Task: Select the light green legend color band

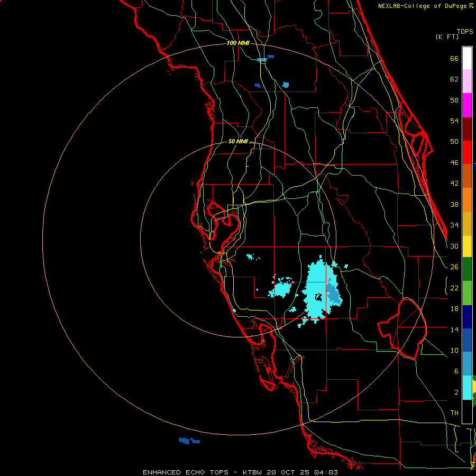Action: (x=467, y=293)
